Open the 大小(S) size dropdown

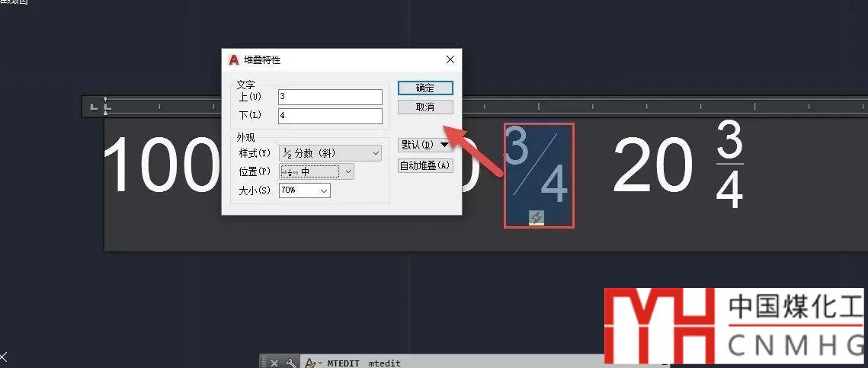(305, 190)
